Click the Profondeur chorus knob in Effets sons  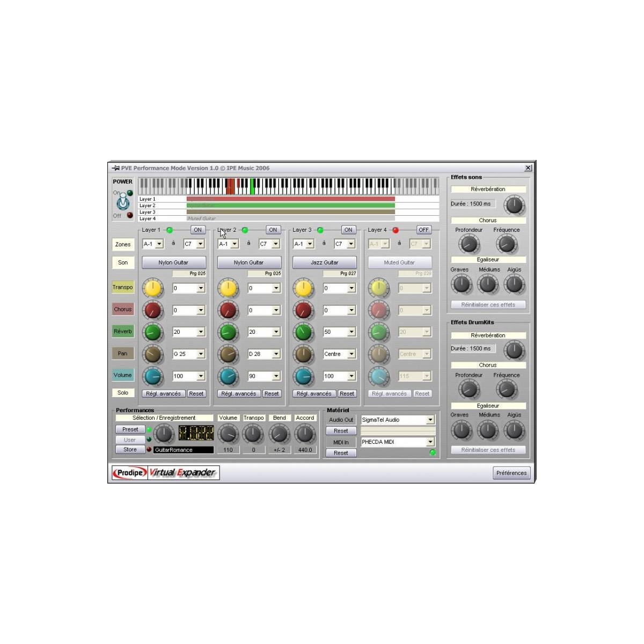point(469,244)
